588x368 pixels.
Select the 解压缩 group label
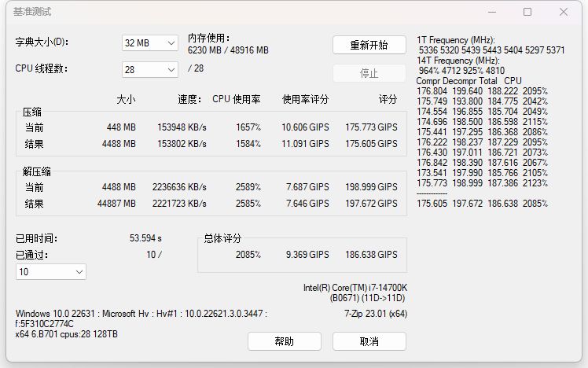(x=37, y=172)
